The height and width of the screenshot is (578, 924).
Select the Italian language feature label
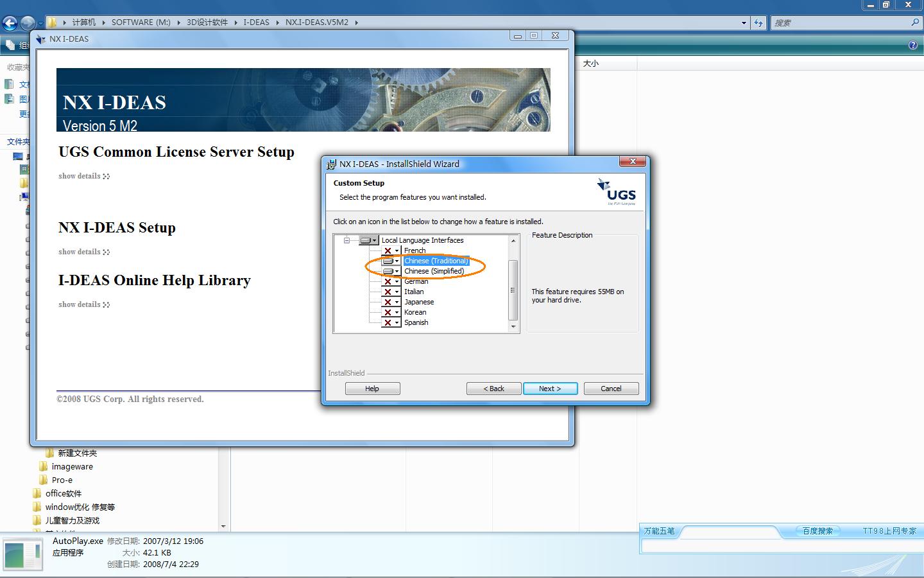[414, 292]
